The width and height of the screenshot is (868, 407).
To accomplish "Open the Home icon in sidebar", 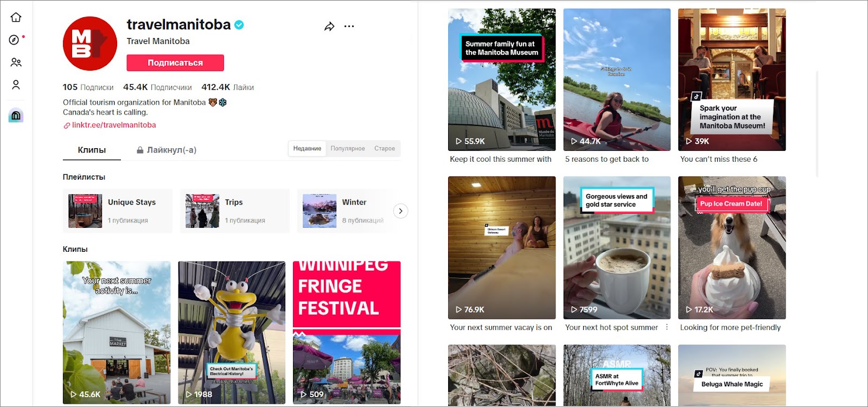I will click(16, 17).
